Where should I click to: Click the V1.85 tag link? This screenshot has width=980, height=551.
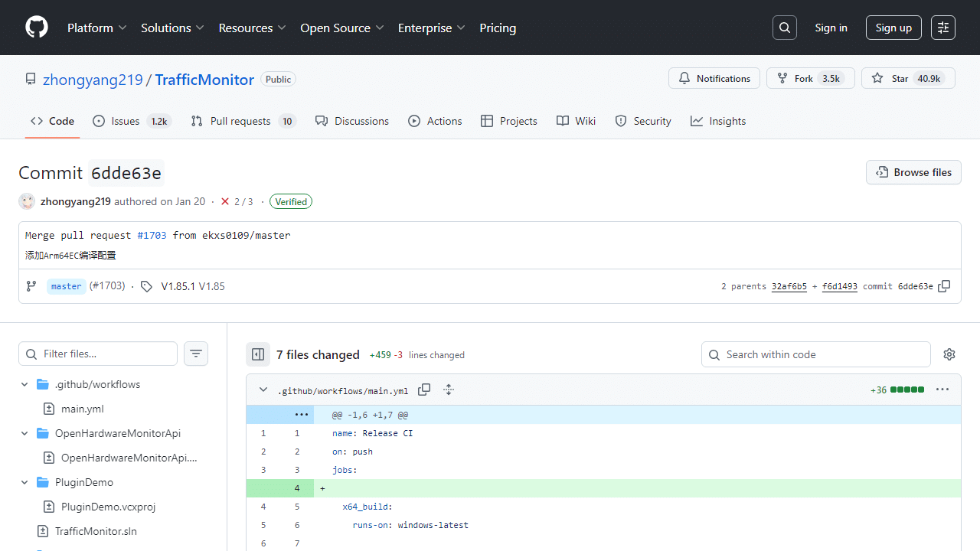click(x=212, y=286)
